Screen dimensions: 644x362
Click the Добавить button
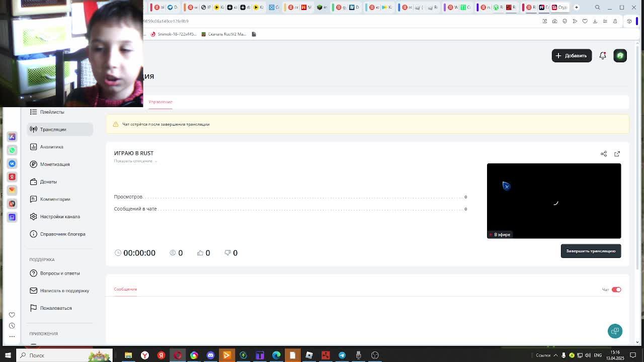(x=572, y=56)
